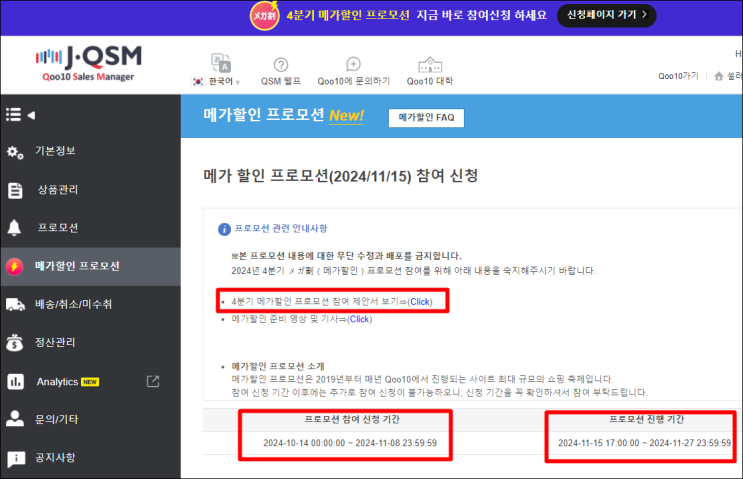Click the Qoo10에 문의하기 label

click(x=353, y=81)
